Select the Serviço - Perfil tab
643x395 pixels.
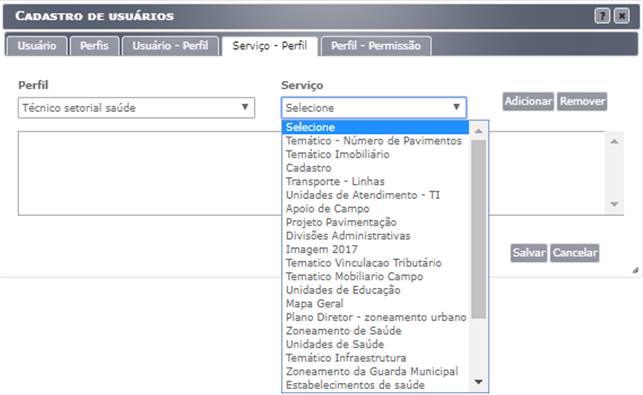[x=269, y=46]
